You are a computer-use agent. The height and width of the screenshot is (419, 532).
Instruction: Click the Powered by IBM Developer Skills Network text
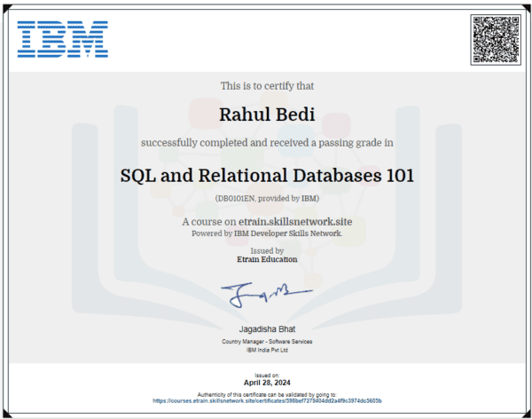(x=266, y=233)
